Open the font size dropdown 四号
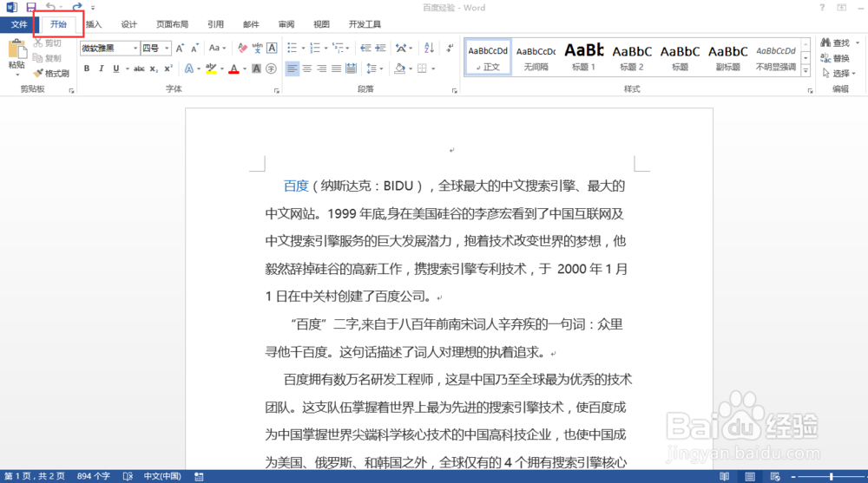868x483 pixels. pyautogui.click(x=167, y=49)
